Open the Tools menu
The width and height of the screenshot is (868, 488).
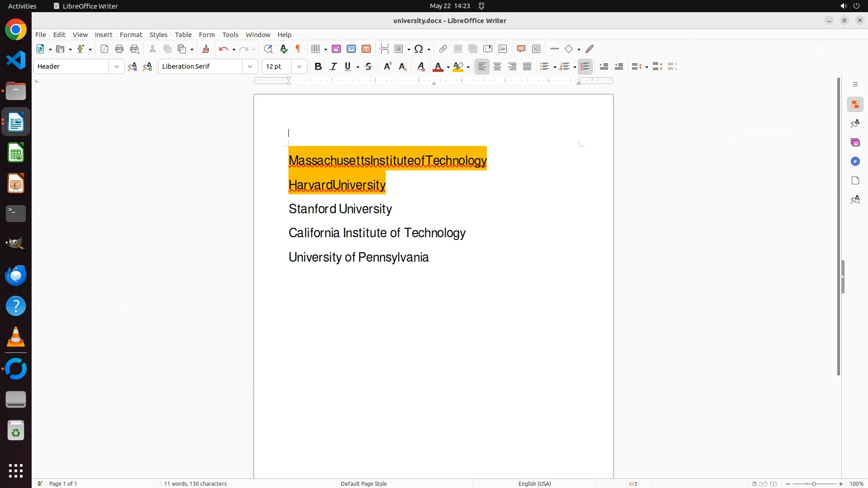[230, 35]
